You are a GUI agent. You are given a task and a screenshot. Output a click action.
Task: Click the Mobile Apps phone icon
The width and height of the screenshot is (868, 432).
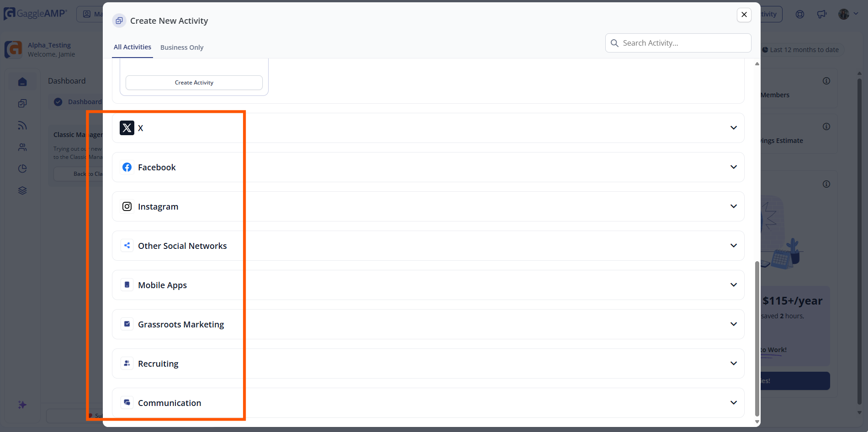(x=127, y=285)
